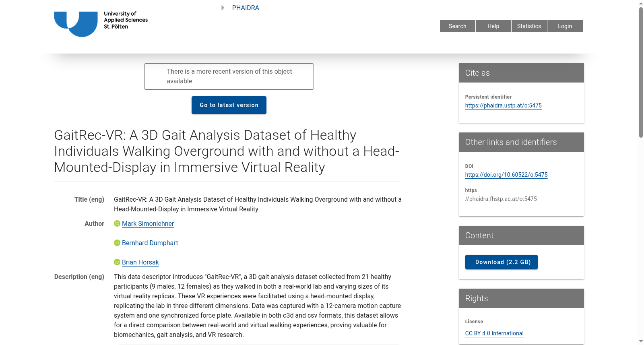The height and width of the screenshot is (345, 644).
Task: Open the DOI link 10.60522/o:5475
Action: pyautogui.click(x=506, y=175)
